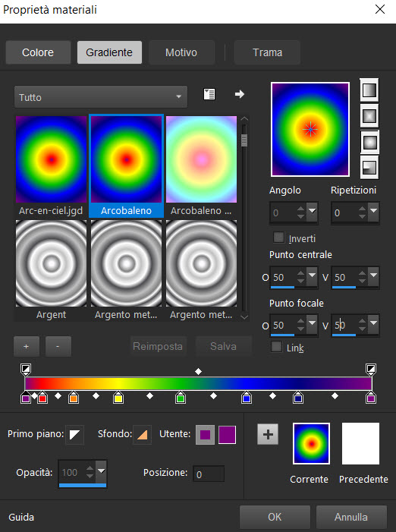Select the linear gradient style icon

tap(369, 90)
